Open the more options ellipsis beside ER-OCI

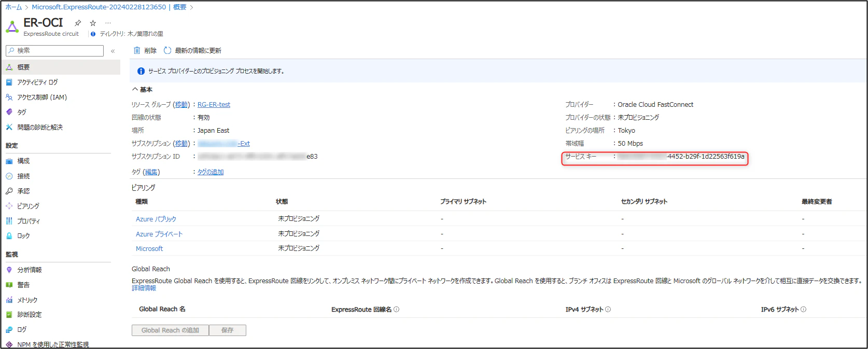(108, 23)
